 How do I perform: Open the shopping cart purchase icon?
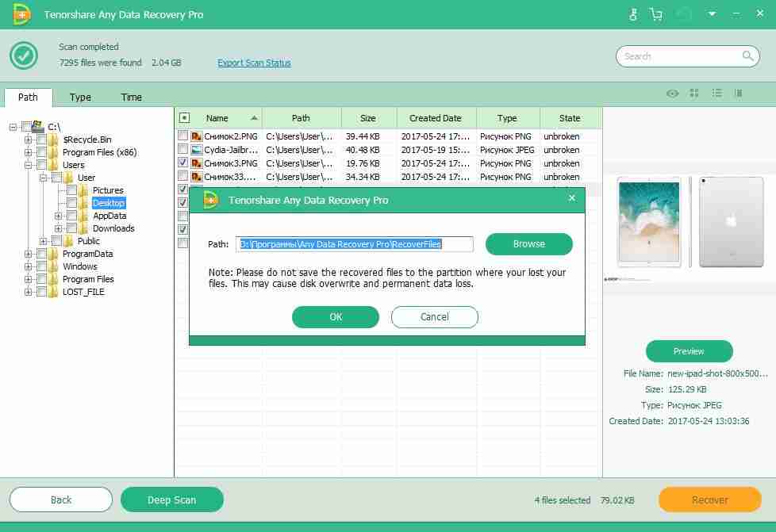(656, 14)
